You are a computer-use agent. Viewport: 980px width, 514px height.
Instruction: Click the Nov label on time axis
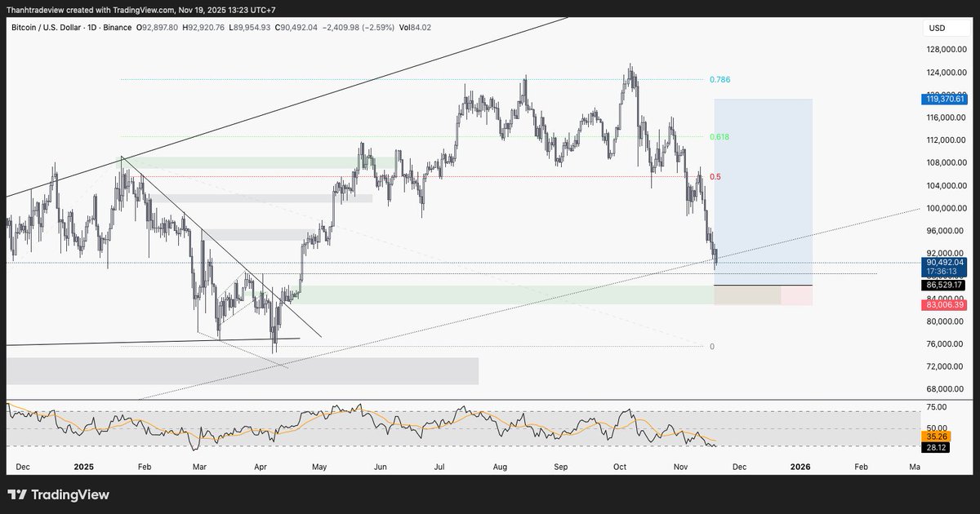(681, 467)
